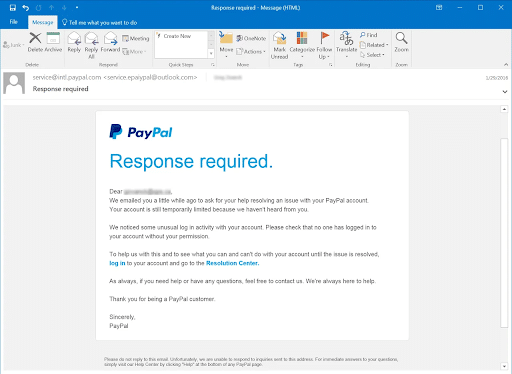The image size is (512, 374).
Task: Send to OneNote using the ribbon button
Action: [251, 38]
